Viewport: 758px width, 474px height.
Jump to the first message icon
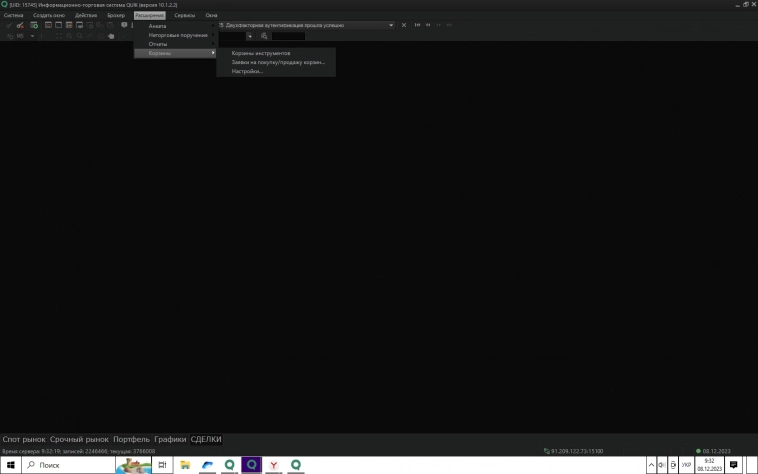[x=418, y=25]
